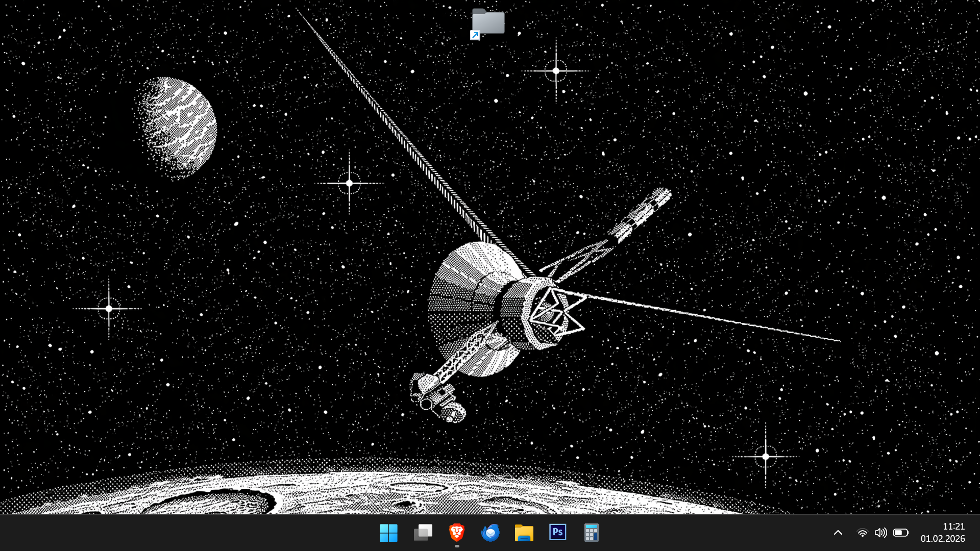The height and width of the screenshot is (551, 980).
Task: Launch Thunderbird mail from the taskbar
Action: click(490, 533)
